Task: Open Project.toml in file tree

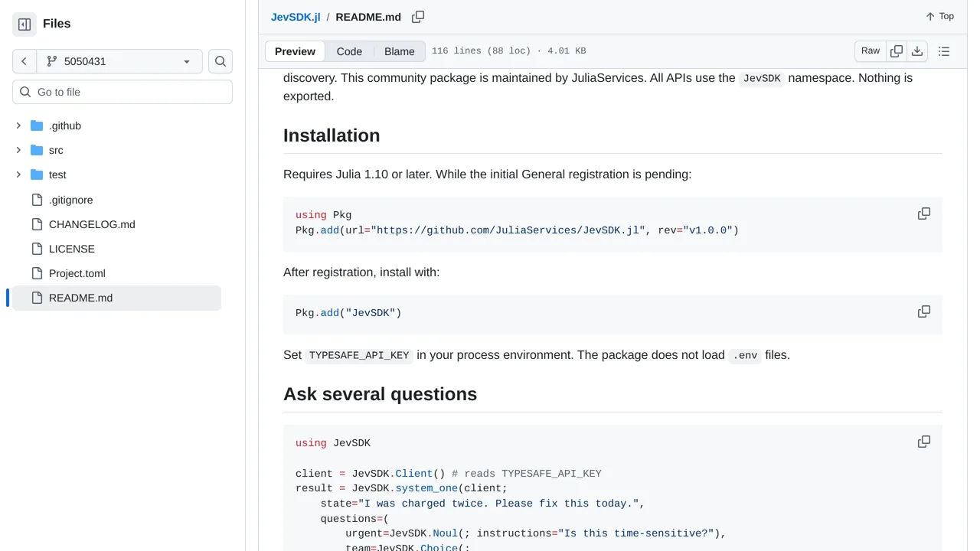Action: [77, 273]
